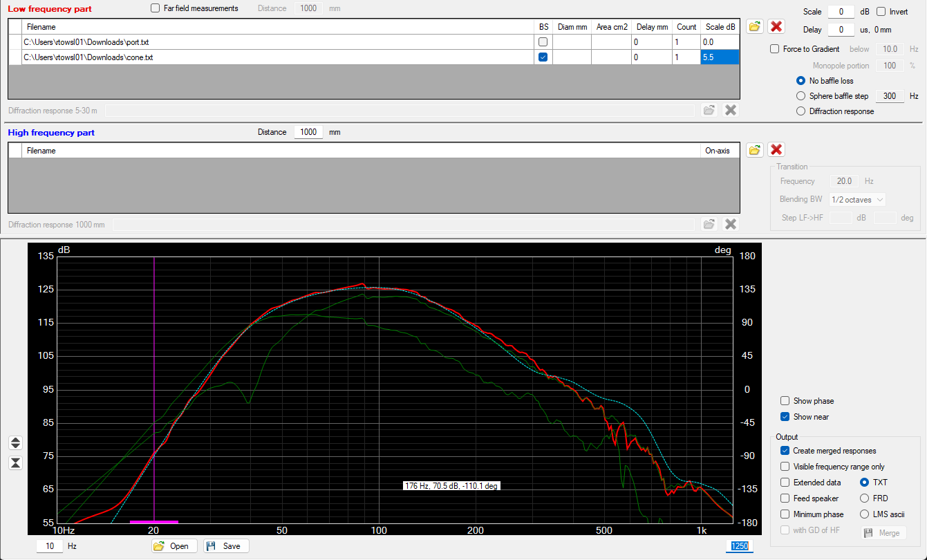This screenshot has height=560, width=927.
Task: Select the No baffle loss radio button
Action: [x=801, y=81]
